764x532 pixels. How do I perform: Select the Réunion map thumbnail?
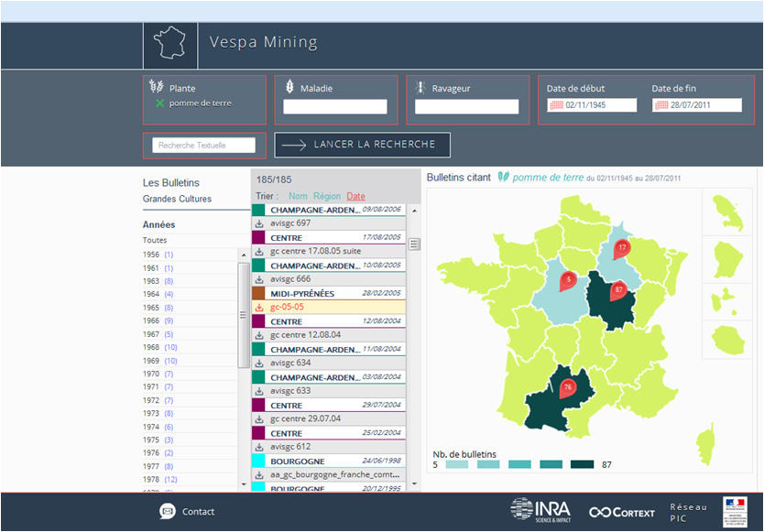pos(728,340)
